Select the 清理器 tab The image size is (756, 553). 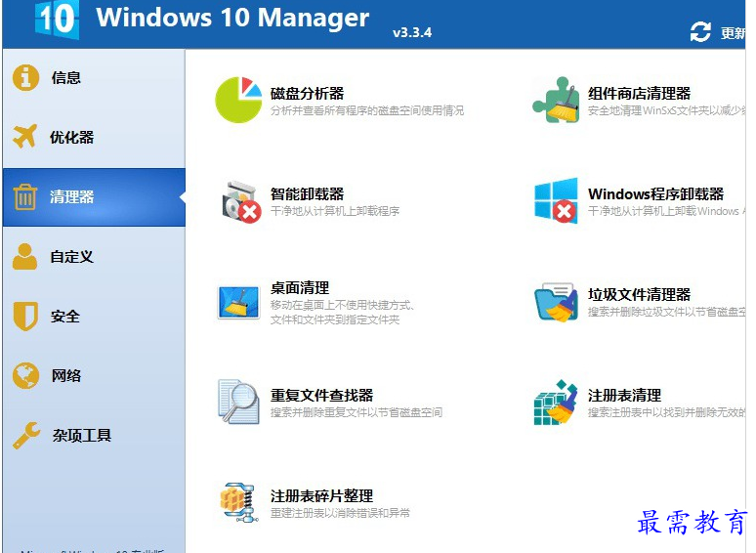tap(94, 197)
